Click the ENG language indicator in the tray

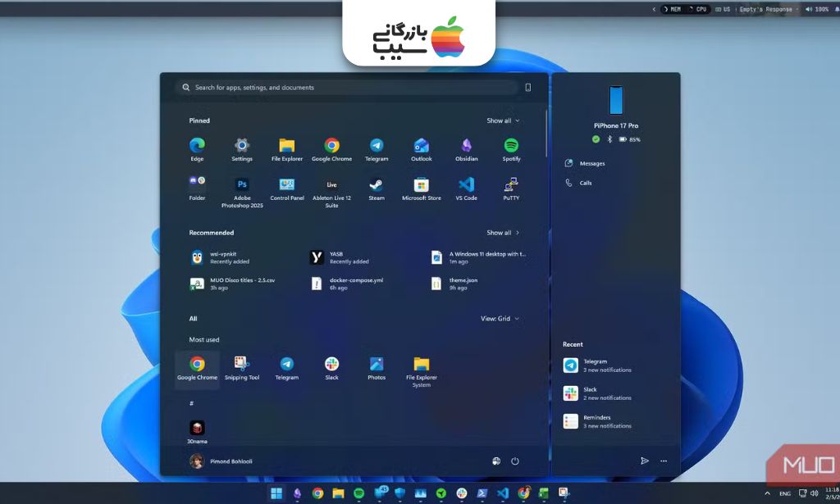click(x=785, y=493)
